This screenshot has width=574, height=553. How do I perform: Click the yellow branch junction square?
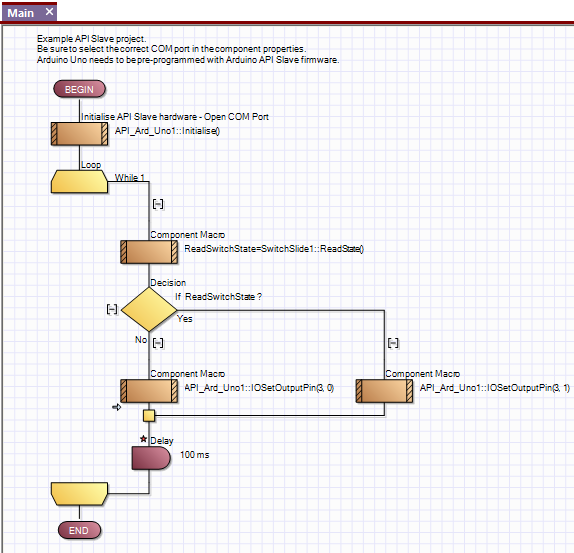[149, 416]
